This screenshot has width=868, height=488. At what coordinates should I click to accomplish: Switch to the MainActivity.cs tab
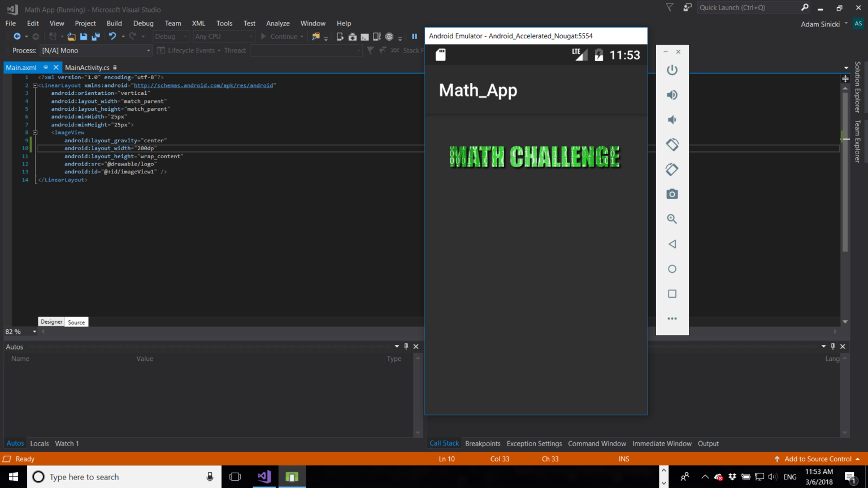coord(87,68)
